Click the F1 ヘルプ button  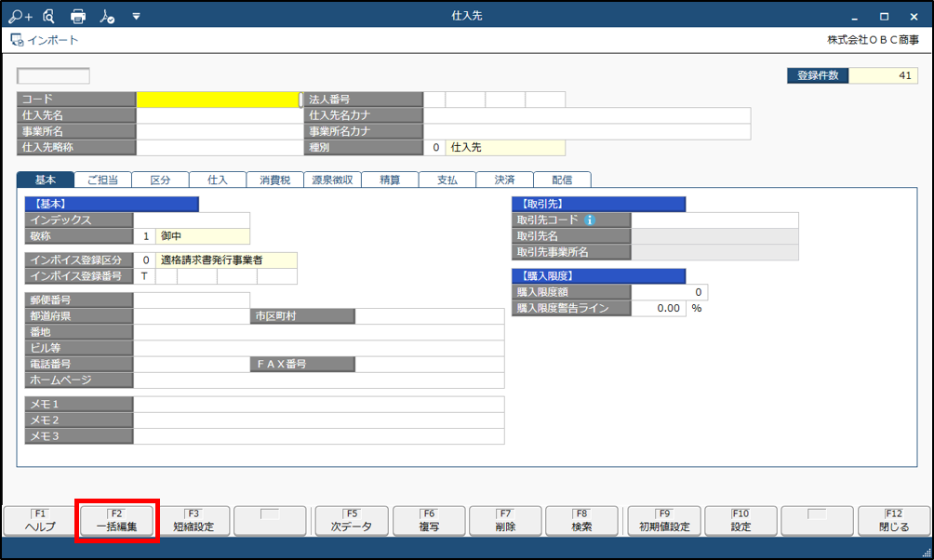click(41, 521)
